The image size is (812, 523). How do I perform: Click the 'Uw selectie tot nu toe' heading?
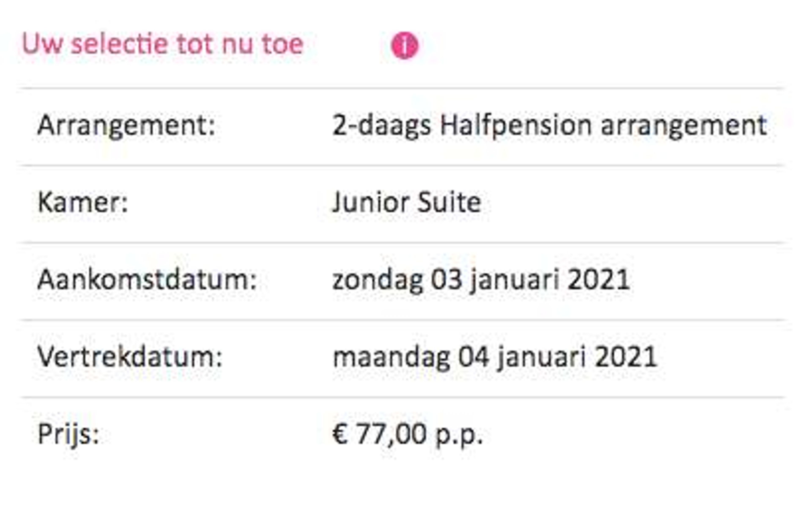click(163, 44)
